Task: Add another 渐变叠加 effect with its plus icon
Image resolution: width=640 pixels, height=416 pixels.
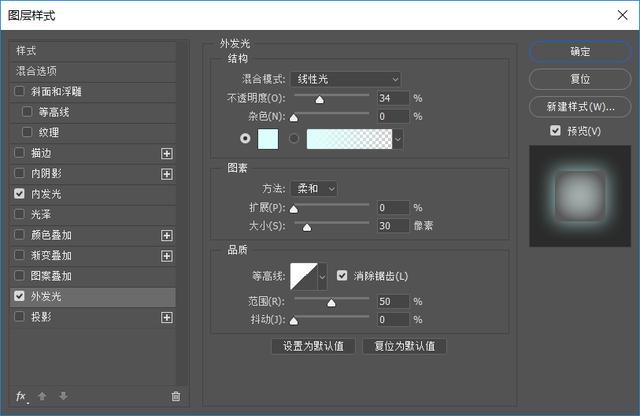Action: 167,256
